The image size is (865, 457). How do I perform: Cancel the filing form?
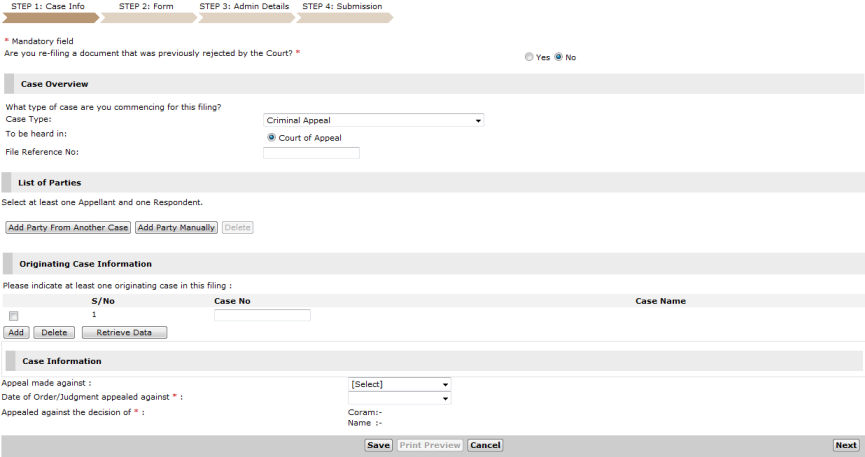coord(485,445)
